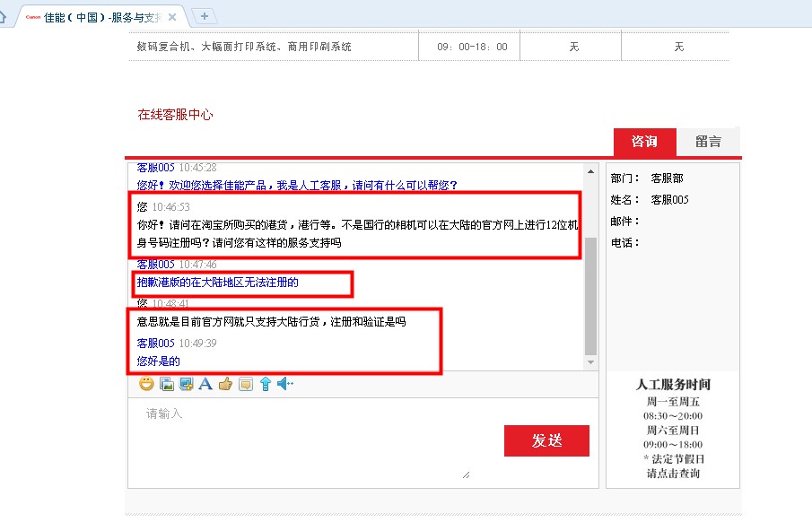Click the 客服005 10:47:46 message header
812x531 pixels.
[x=177, y=265]
